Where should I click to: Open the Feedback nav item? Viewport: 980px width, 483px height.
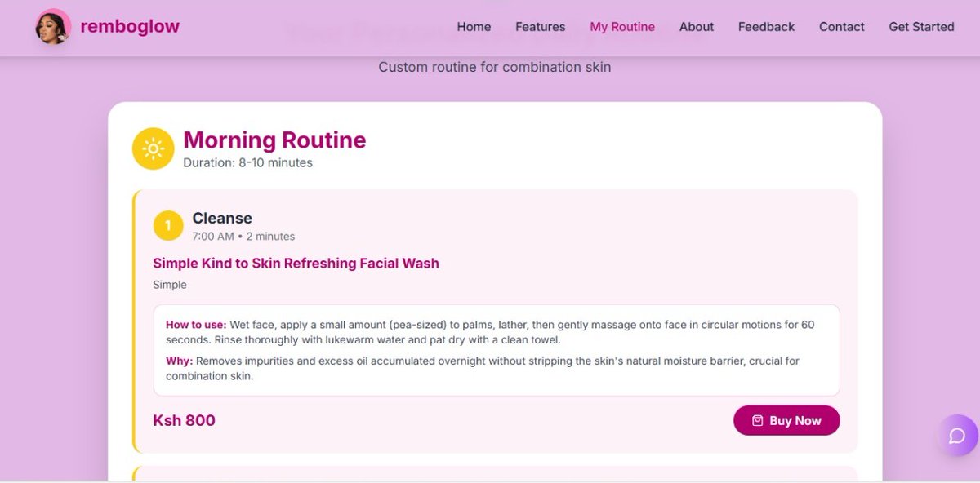tap(766, 27)
